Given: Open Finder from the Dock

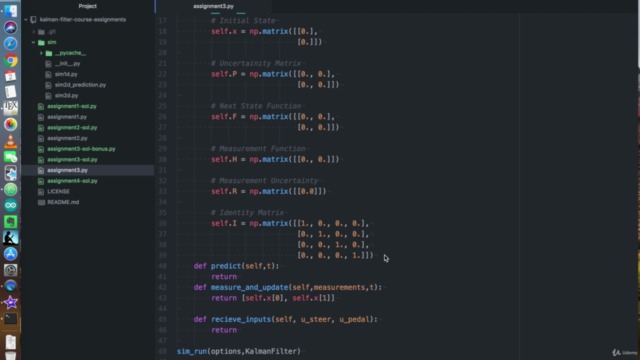Looking at the screenshot, I should pyautogui.click(x=11, y=11).
